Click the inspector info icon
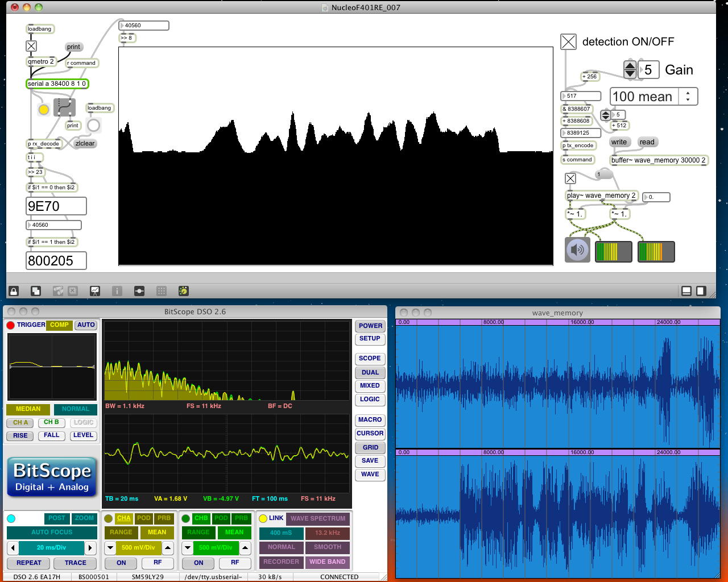This screenshot has height=582, width=728. point(117,291)
